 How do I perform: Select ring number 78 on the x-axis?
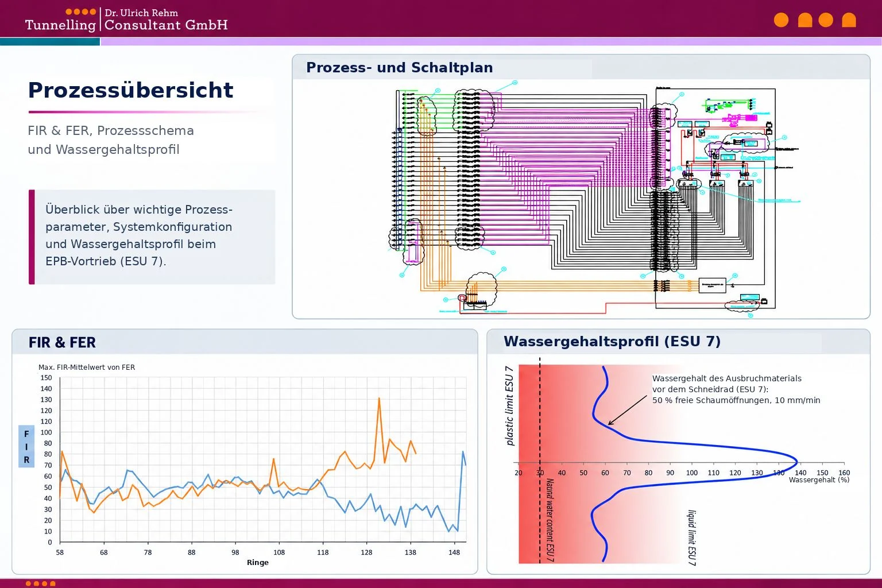[x=148, y=552]
